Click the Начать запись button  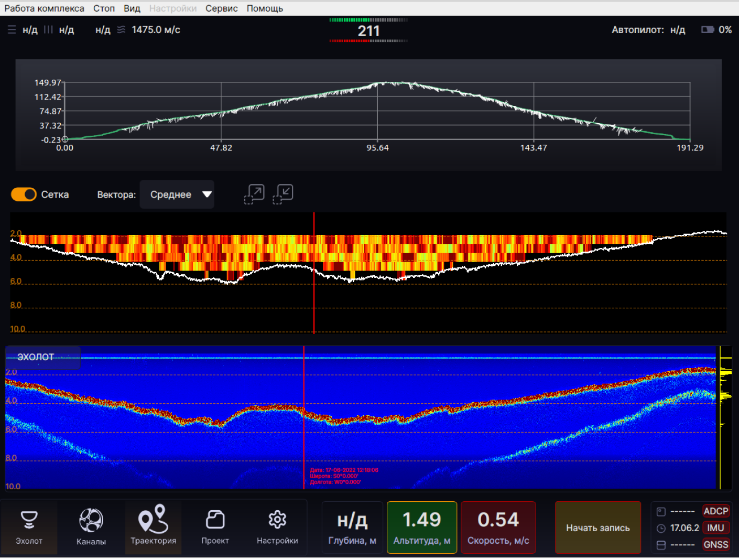tap(598, 528)
